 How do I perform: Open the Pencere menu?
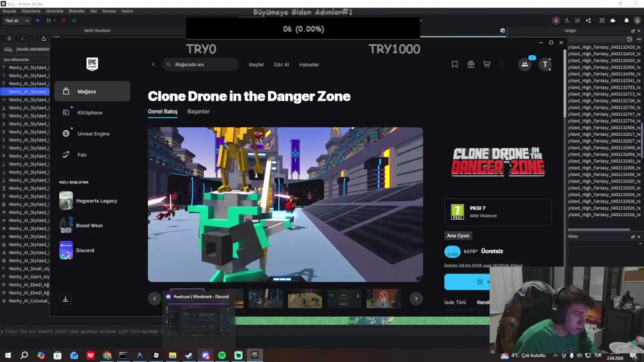coord(109,11)
